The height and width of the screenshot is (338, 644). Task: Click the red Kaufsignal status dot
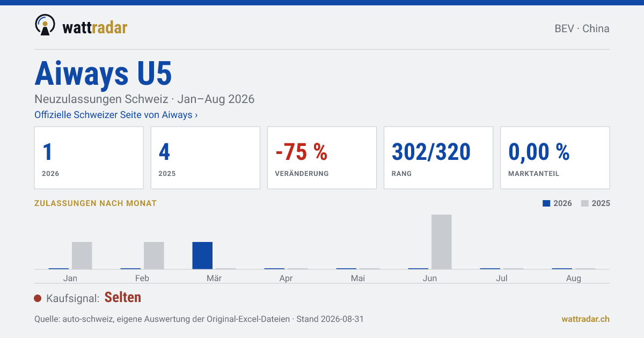click(x=38, y=298)
